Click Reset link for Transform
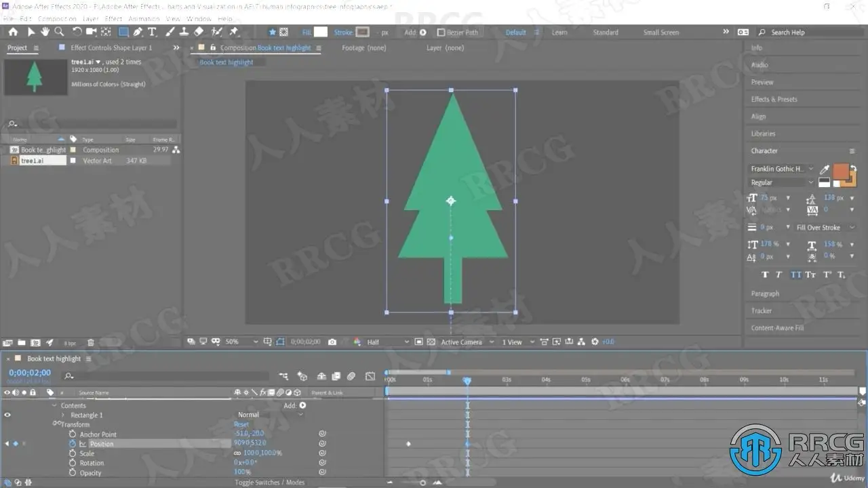This screenshot has height=488, width=868. (241, 424)
